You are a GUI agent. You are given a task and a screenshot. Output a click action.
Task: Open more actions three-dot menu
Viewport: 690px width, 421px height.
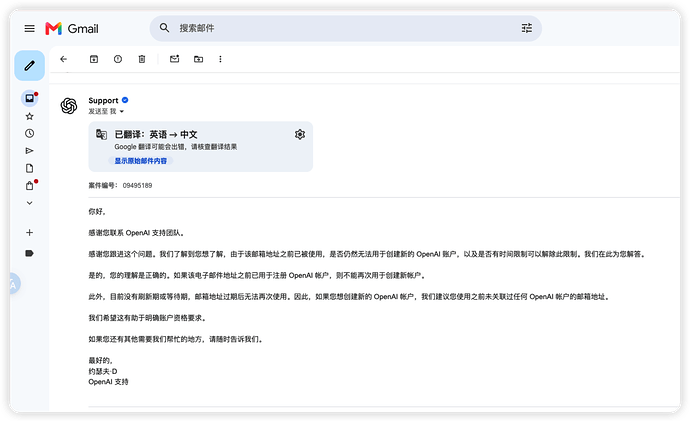tap(220, 59)
